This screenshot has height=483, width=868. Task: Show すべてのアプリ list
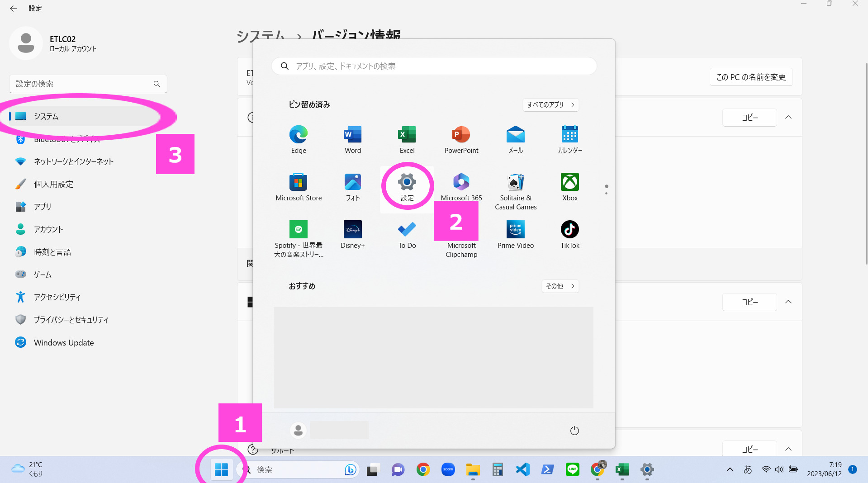pos(550,104)
